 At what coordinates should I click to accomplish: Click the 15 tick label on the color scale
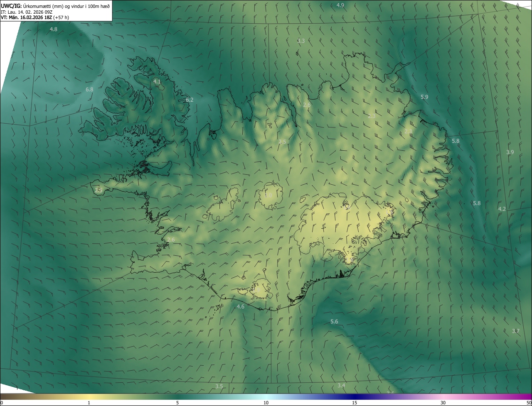pos(355,403)
